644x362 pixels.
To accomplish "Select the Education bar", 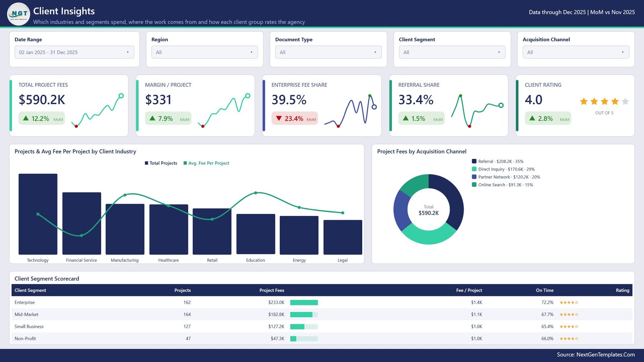I will pyautogui.click(x=256, y=234).
